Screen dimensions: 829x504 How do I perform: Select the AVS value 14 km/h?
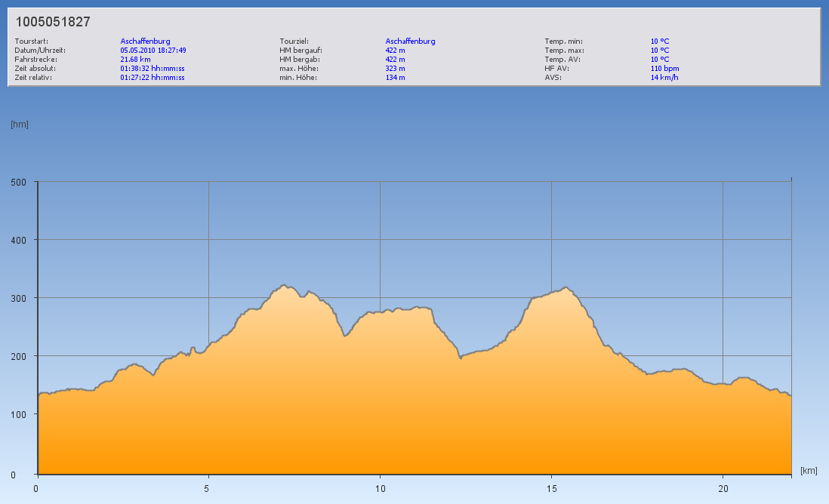click(664, 78)
